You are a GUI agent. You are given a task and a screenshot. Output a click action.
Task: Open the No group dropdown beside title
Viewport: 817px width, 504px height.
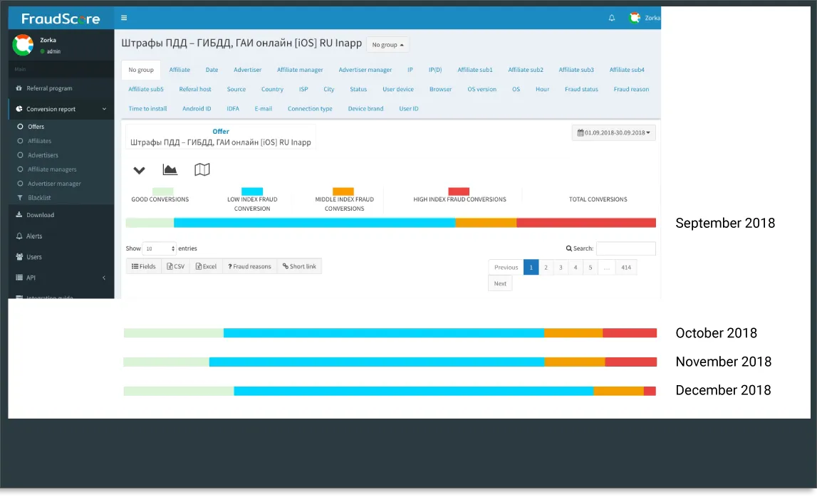387,45
